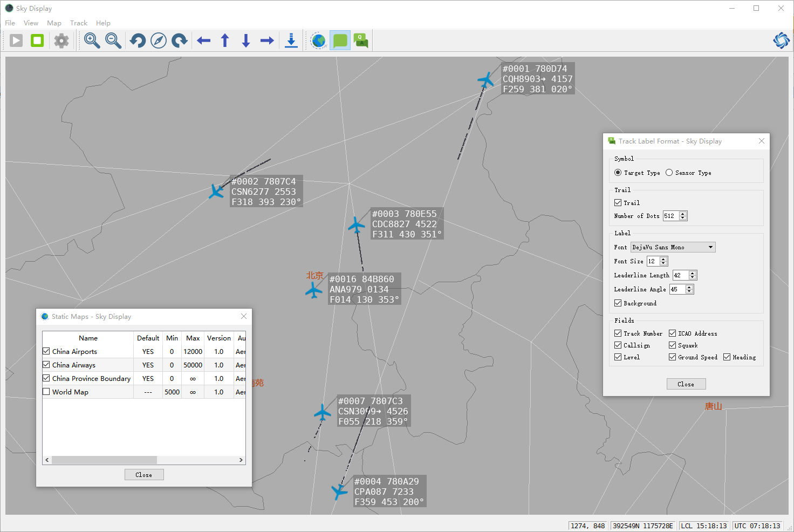Toggle the label Background checkbox
The width and height of the screenshot is (794, 532).
pos(618,303)
